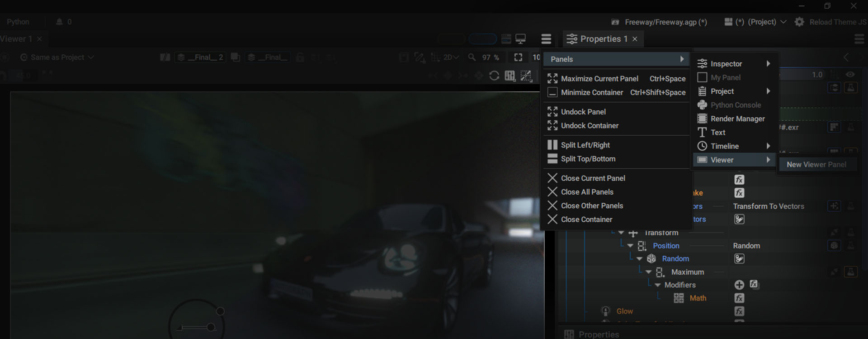Open the 2D view mode dropdown
The width and height of the screenshot is (868, 339).
[x=451, y=57]
